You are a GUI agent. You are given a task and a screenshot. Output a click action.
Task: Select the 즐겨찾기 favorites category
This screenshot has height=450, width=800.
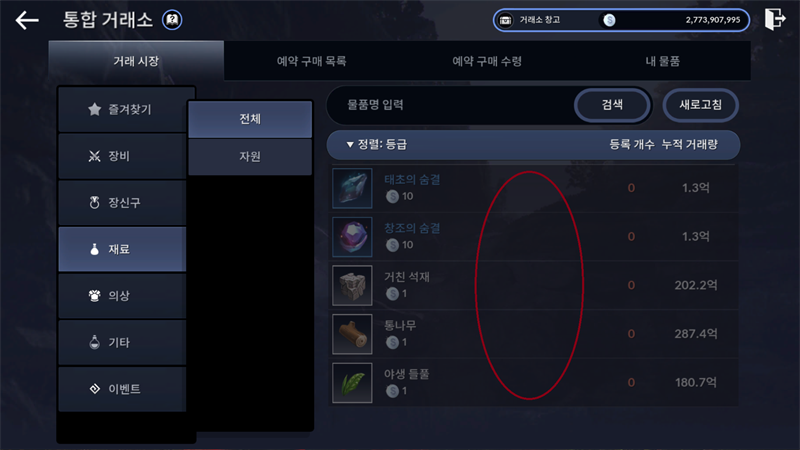(122, 109)
